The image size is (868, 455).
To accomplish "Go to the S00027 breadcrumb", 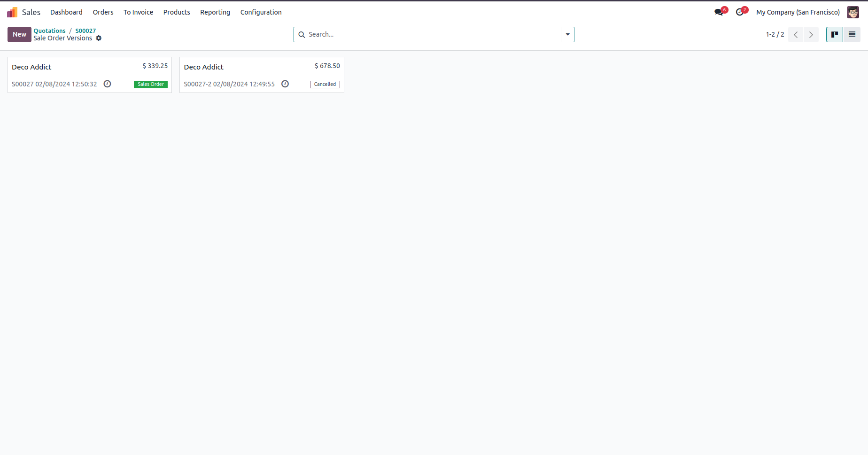I will [x=85, y=31].
